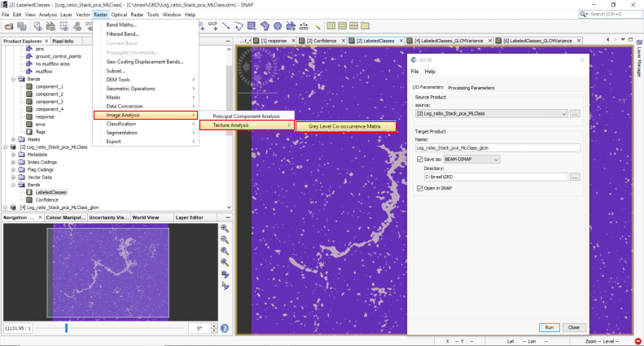Click the Close button in GLCM dialog

[x=573, y=327]
